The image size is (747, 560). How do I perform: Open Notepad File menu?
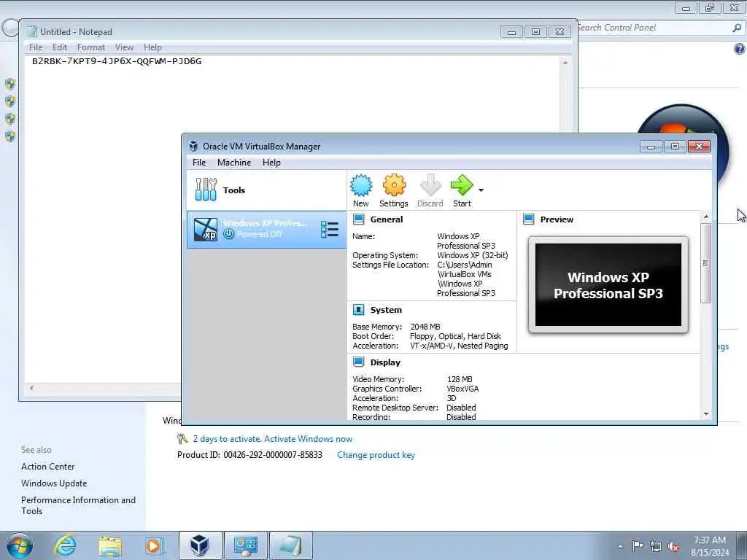(36, 47)
